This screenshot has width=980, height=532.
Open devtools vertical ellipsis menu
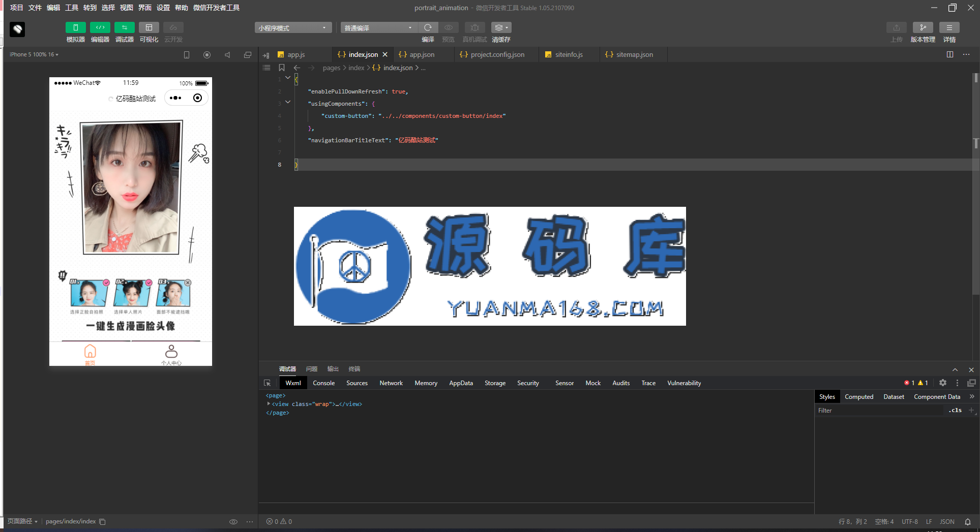pyautogui.click(x=957, y=383)
